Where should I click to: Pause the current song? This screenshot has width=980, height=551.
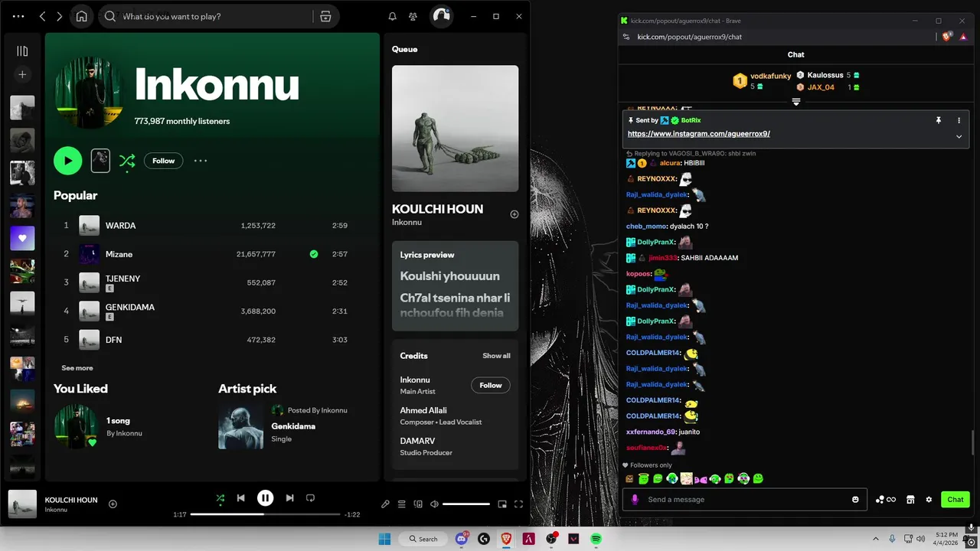click(x=265, y=498)
